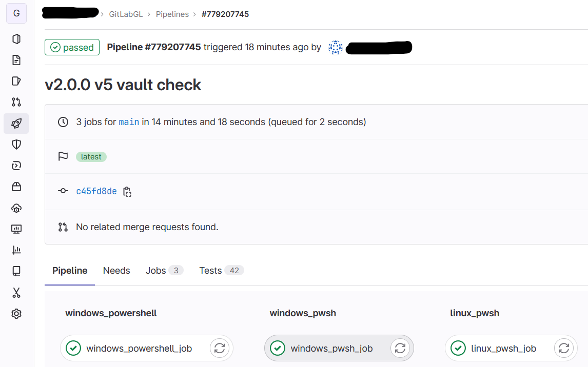Click breadcrumb #779207745
Viewport: 588px width, 367px height.
click(225, 14)
